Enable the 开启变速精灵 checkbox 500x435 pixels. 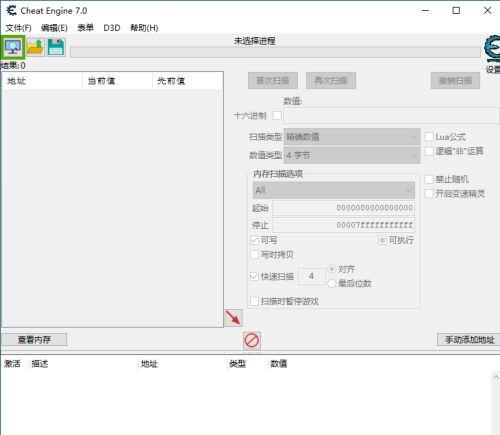429,194
